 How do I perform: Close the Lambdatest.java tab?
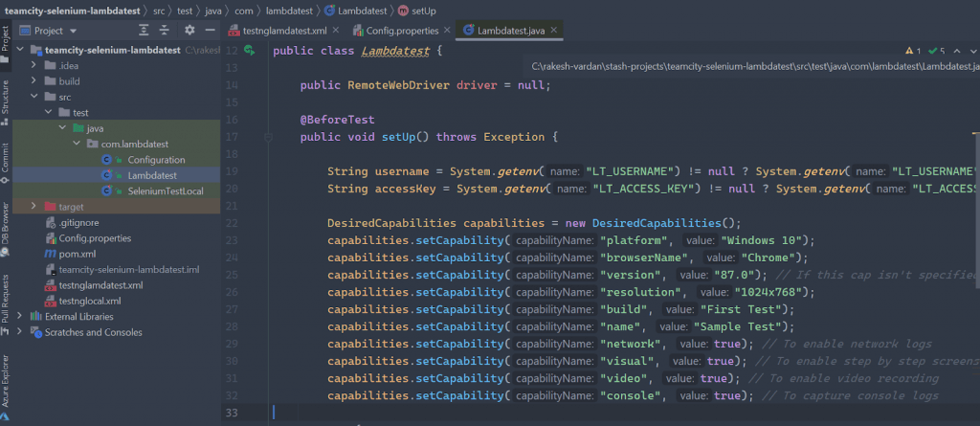coord(554,31)
